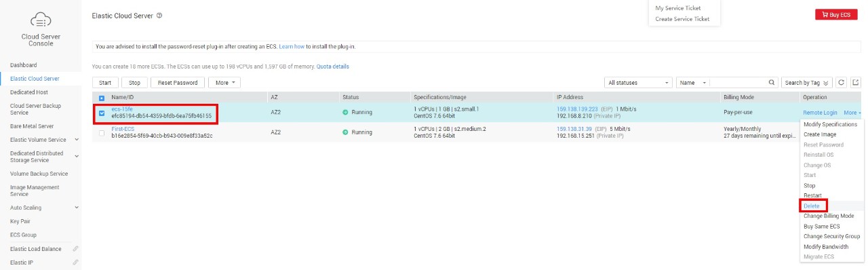The width and height of the screenshot is (868, 270).
Task: Click Remote Login for ecs-15fe
Action: 820,113
